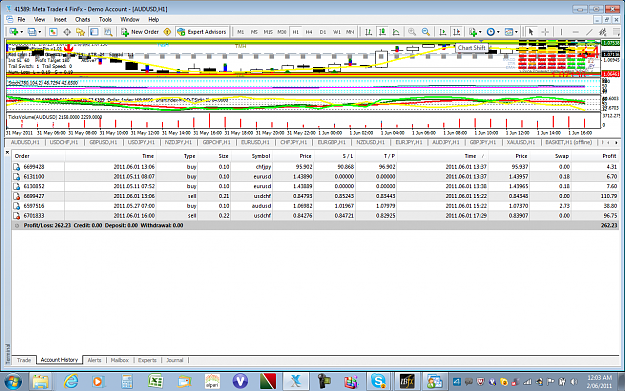Open the Navigator favorites star icon
The width and height of the screenshot is (625, 391).
81,32
